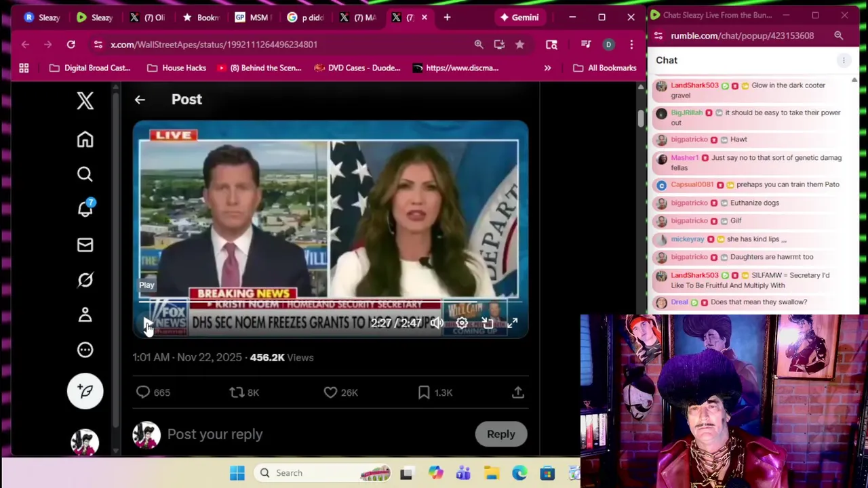Switch to second Sleazy tab with green icon
Screen dimensions: 868x488
click(94, 18)
